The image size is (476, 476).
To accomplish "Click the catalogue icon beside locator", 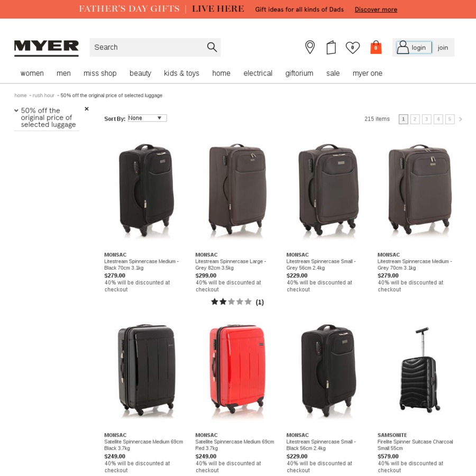I will pos(331,48).
